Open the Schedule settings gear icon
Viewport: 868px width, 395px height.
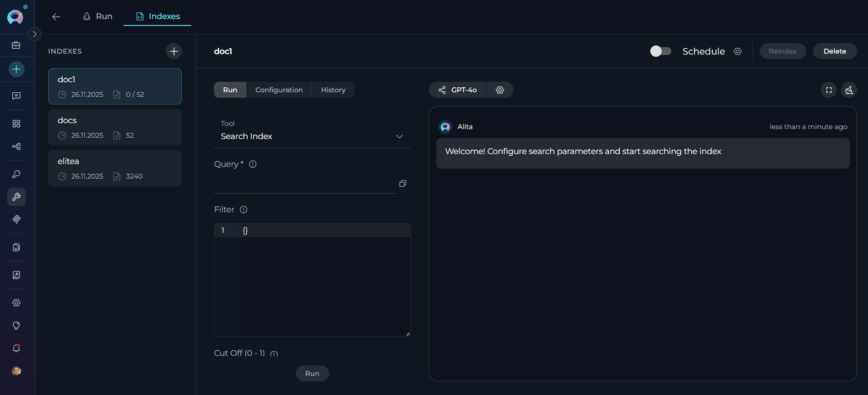click(x=738, y=51)
